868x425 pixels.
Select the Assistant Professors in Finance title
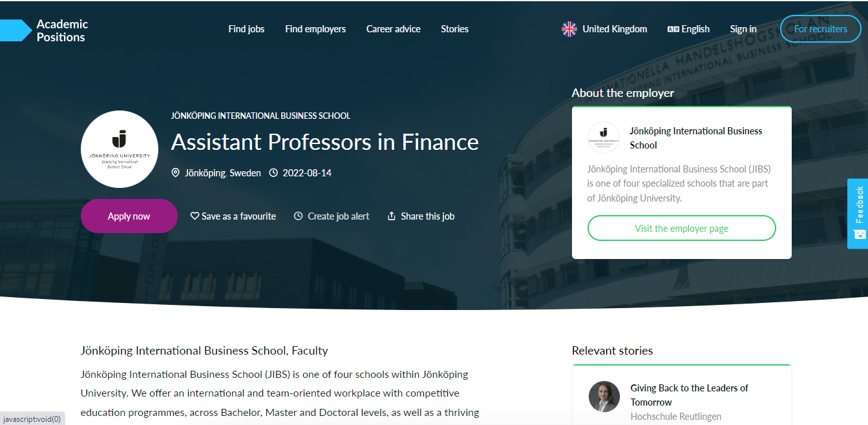324,141
